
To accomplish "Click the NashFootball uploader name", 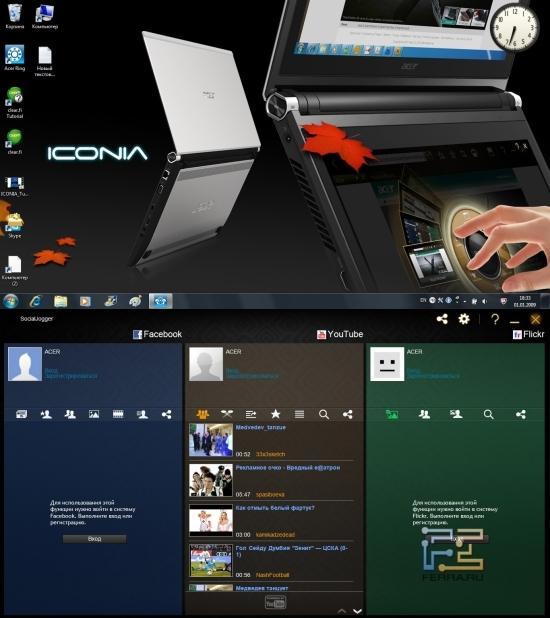I will [x=272, y=575].
